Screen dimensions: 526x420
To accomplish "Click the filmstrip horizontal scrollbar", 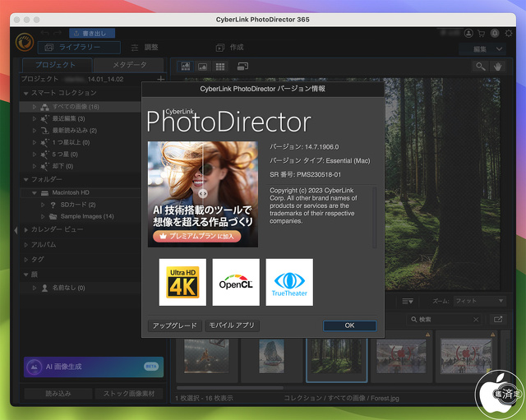I will (x=230, y=388).
